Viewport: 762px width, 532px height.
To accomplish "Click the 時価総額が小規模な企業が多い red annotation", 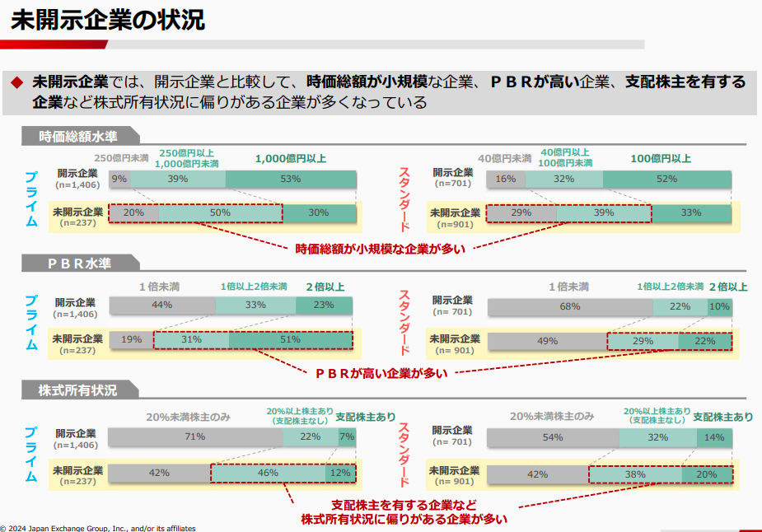I will point(380,250).
